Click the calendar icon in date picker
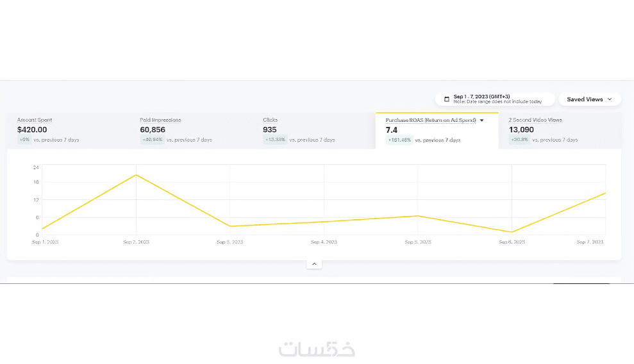The width and height of the screenshot is (634, 364). click(447, 99)
